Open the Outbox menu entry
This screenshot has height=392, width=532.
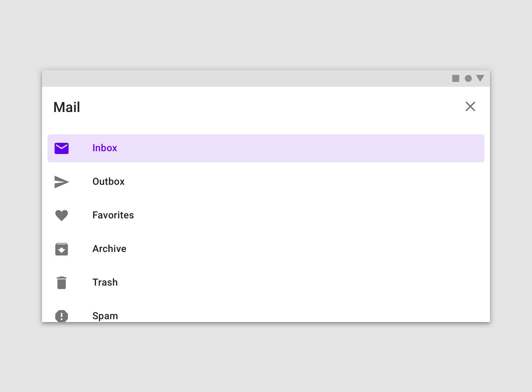(x=108, y=182)
